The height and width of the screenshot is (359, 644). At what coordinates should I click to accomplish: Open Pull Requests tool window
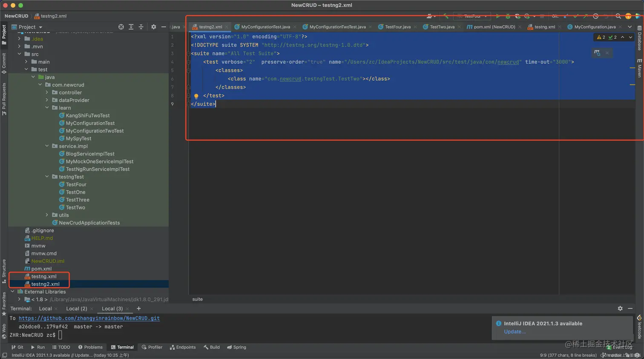pyautogui.click(x=4, y=99)
